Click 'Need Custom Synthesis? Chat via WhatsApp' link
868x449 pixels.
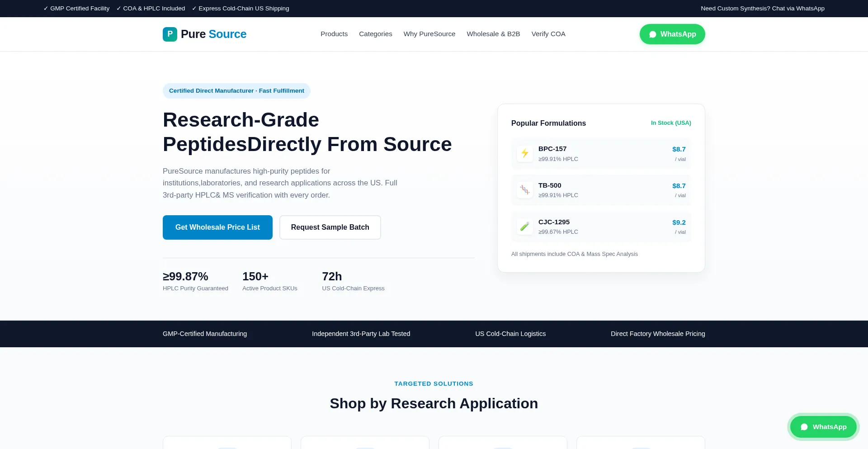click(763, 9)
